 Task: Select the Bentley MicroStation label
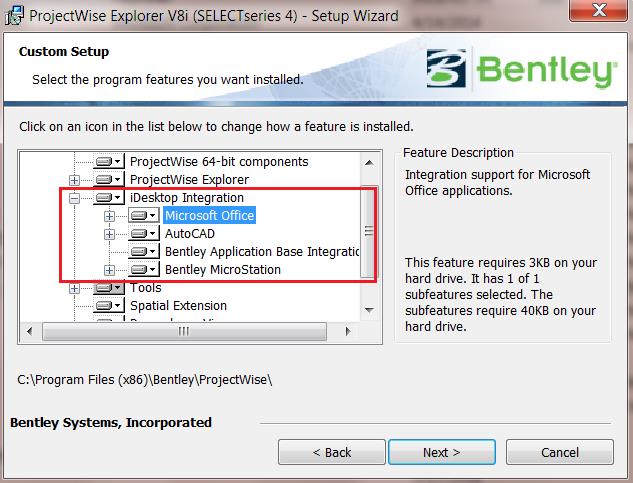pyautogui.click(x=223, y=269)
